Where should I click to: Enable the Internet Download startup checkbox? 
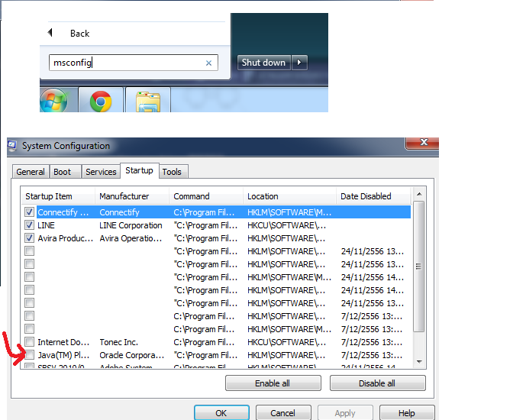(29, 342)
